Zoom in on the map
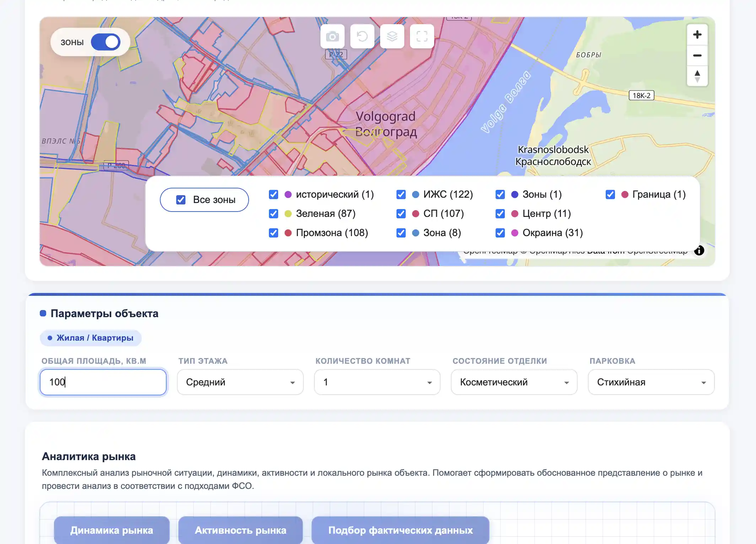 (697, 34)
